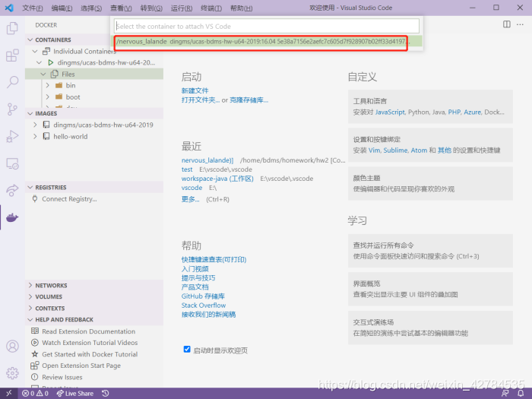Open editor More Actions ellipsis

pyautogui.click(x=520, y=24)
